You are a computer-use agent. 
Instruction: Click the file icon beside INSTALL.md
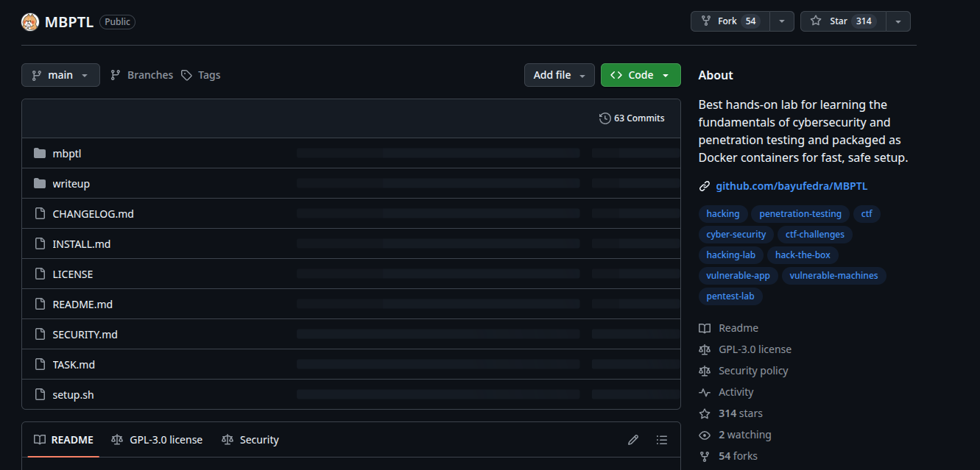(40, 244)
